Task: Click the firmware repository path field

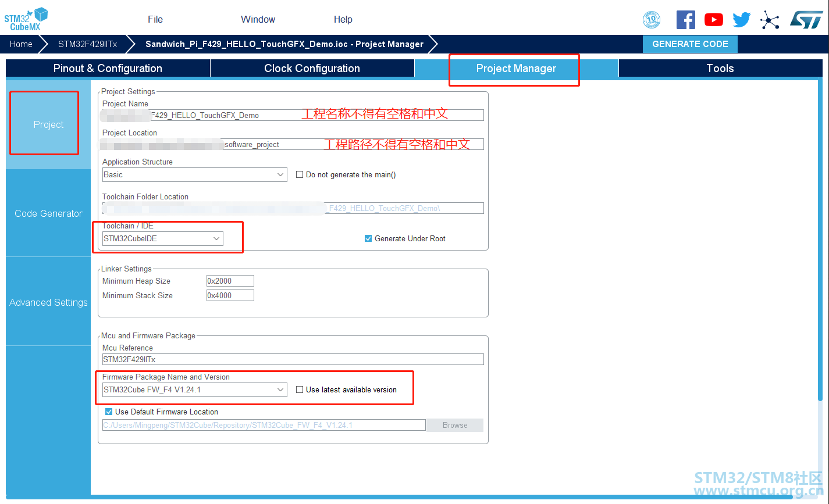Action: 264,425
